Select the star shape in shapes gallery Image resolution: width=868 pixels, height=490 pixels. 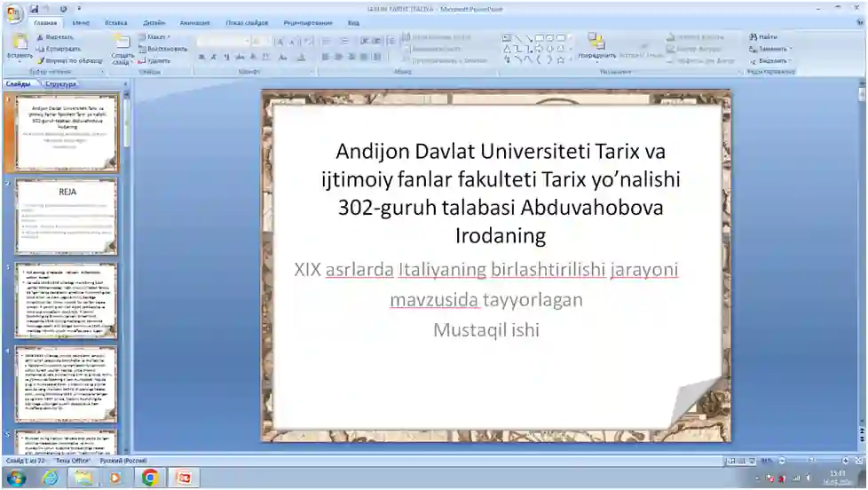coord(560,59)
